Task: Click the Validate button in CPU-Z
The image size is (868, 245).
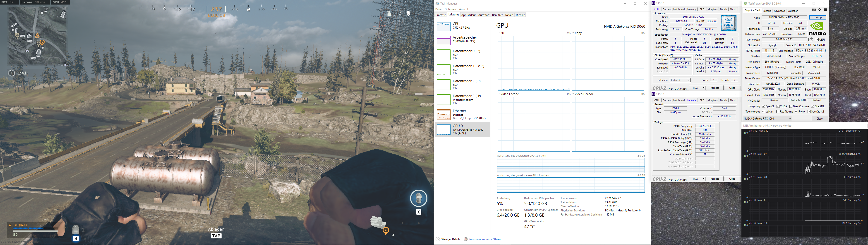Action: tap(715, 88)
